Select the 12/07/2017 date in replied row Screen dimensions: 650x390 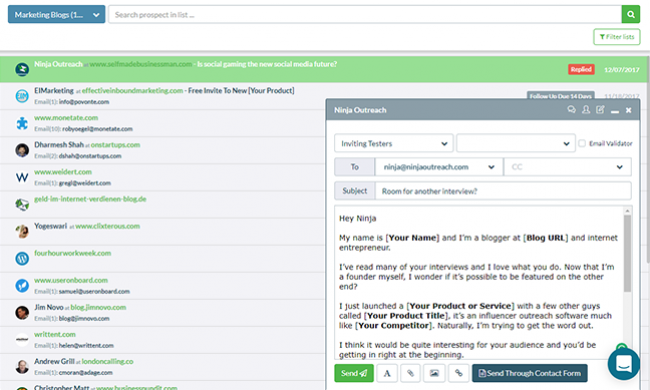pyautogui.click(x=621, y=70)
